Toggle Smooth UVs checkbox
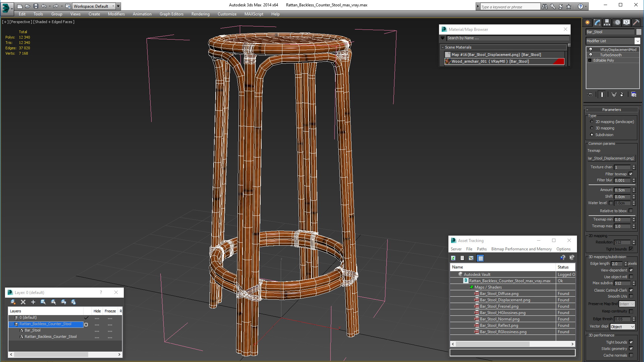644x362 pixels. (x=631, y=296)
